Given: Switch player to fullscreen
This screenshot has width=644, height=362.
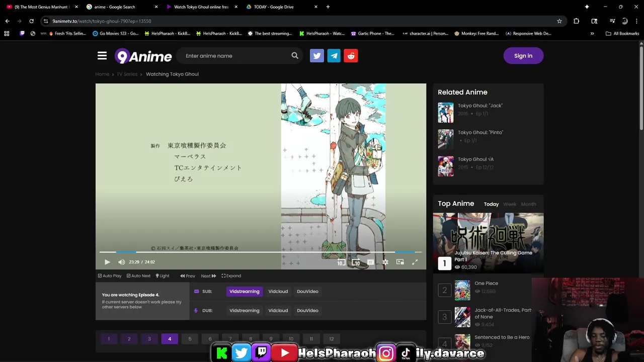Looking at the screenshot, I should coord(415,262).
